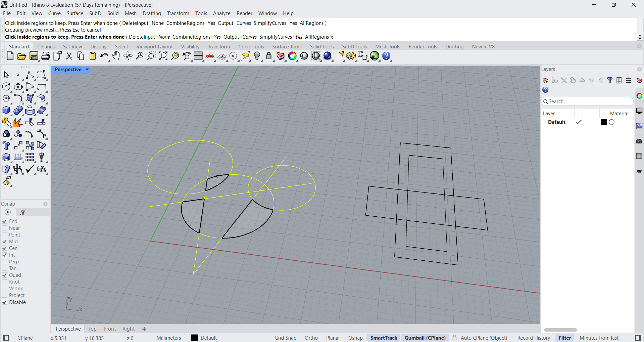Screen dimensions: 644x342
Task: Disable the End object snap
Action: click(x=4, y=221)
